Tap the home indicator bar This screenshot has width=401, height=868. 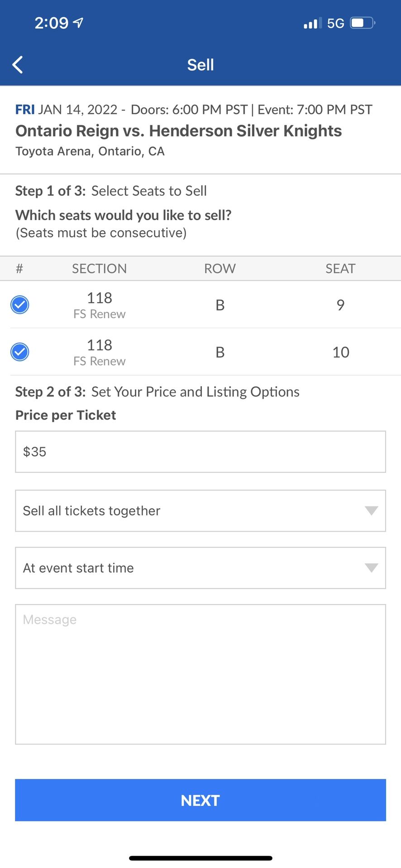[200, 858]
